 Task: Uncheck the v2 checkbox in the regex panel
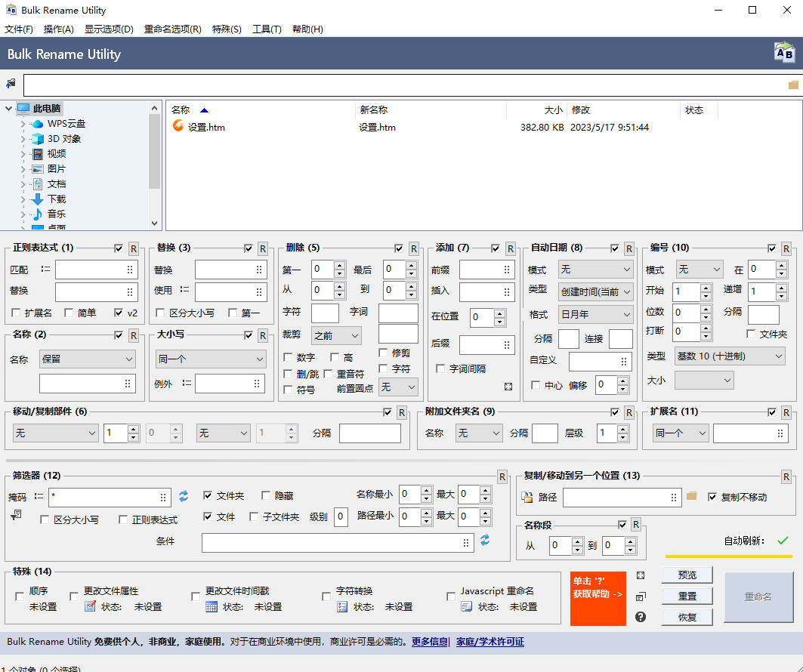click(119, 313)
